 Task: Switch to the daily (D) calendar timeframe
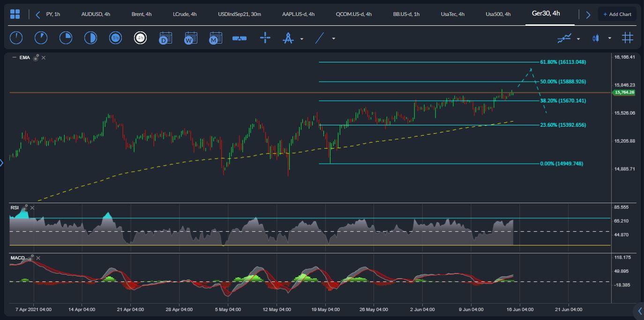coord(165,38)
